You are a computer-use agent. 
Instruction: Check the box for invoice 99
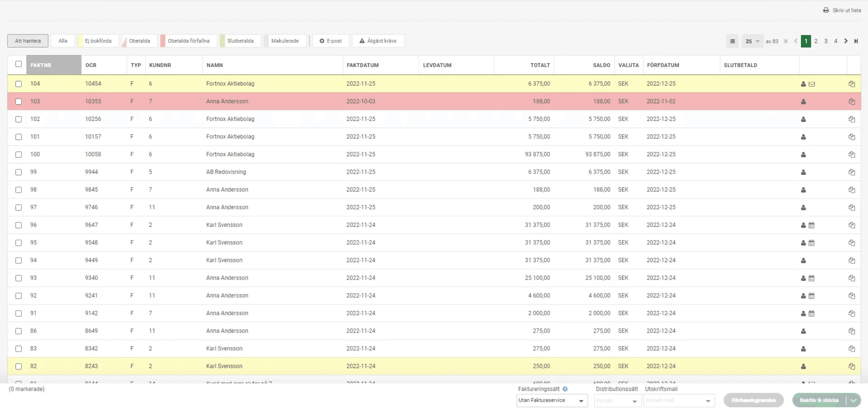click(x=18, y=172)
